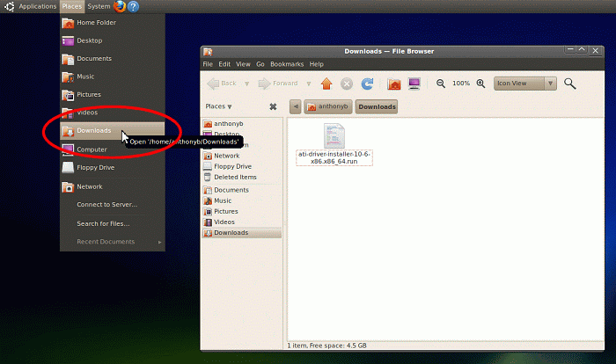Click the Forward toolbar button
Screen dimensions: 616x364
tap(278, 84)
